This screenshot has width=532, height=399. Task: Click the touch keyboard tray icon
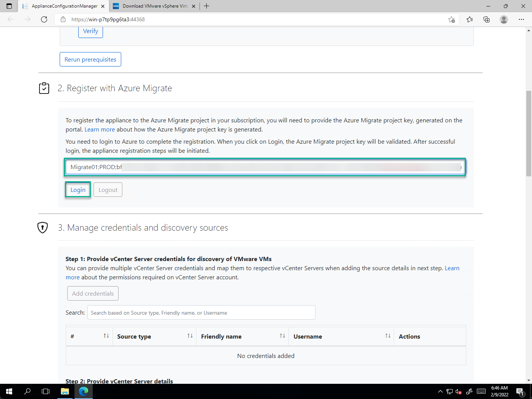481,391
